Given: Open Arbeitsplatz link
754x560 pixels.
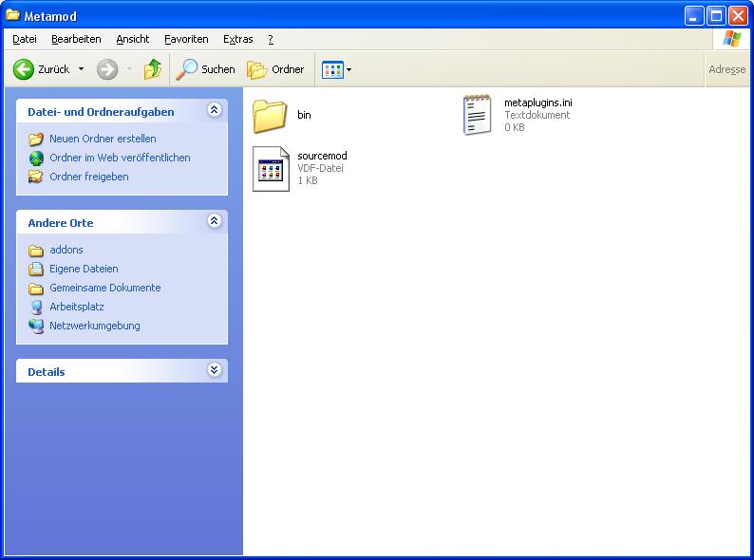Looking at the screenshot, I should (x=77, y=307).
